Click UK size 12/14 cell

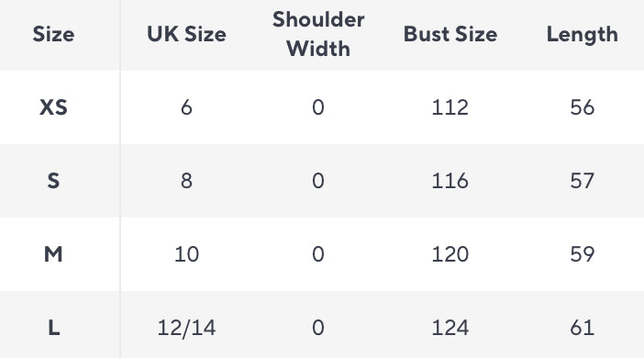[x=186, y=328]
